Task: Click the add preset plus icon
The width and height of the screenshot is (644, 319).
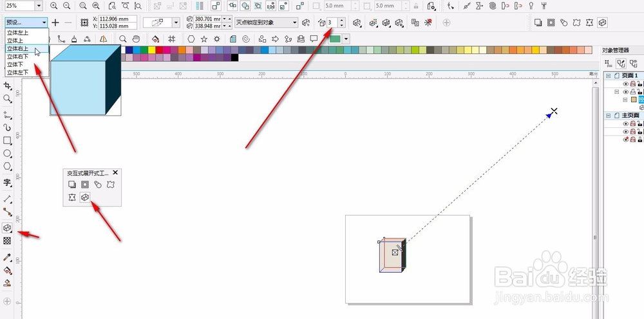Action: point(55,23)
